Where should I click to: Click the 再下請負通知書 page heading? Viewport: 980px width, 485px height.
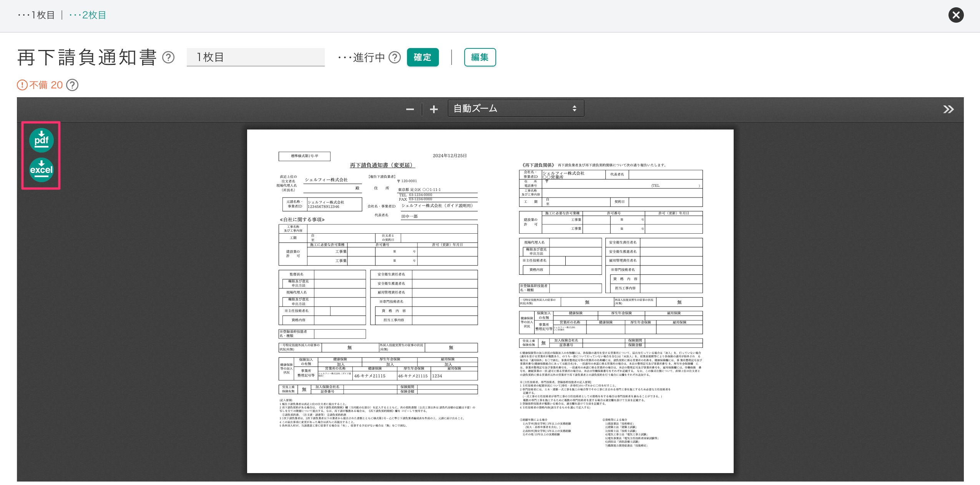click(87, 58)
